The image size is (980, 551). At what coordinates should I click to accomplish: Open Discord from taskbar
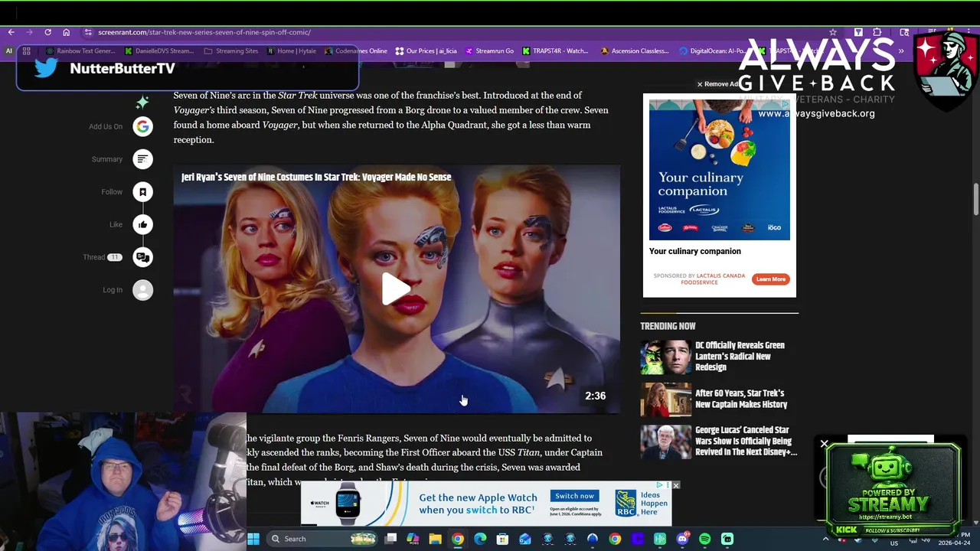click(x=682, y=539)
